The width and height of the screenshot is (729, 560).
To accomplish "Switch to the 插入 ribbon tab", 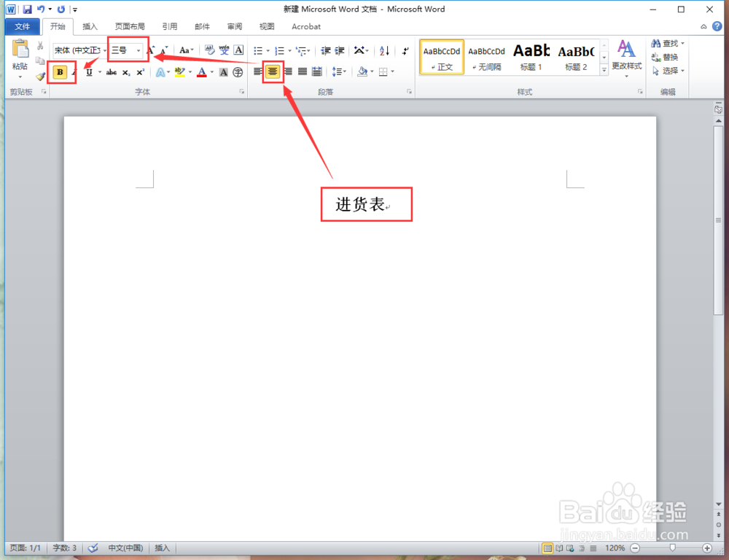I will coord(90,26).
